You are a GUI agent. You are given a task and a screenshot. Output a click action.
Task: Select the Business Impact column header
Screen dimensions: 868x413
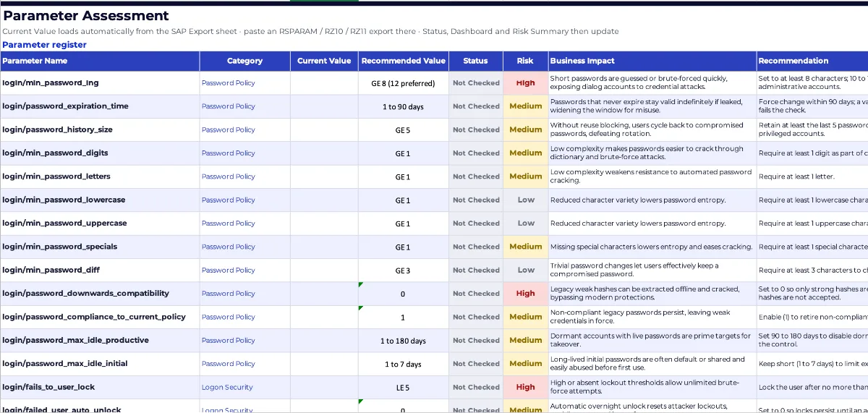652,61
